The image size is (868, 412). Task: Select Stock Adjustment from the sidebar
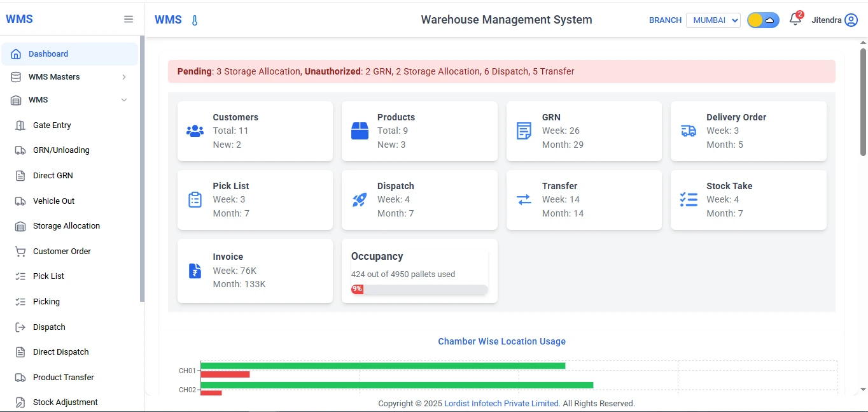pos(65,402)
